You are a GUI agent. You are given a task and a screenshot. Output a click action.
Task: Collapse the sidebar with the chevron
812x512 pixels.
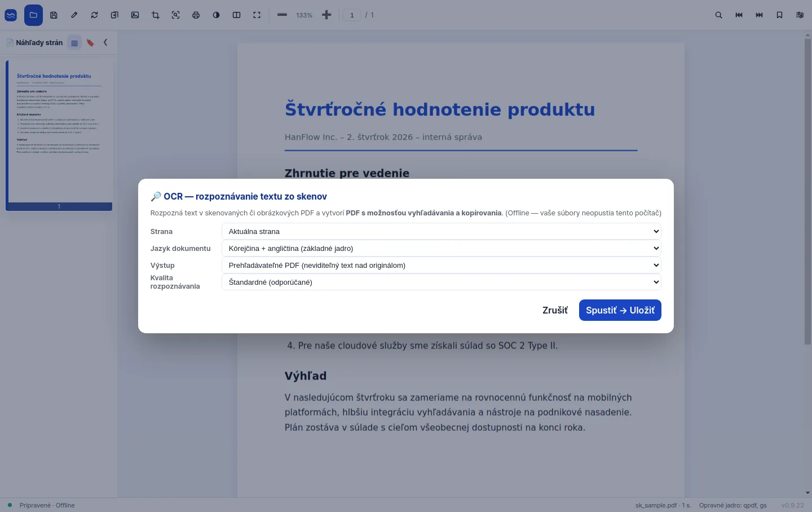coord(105,42)
